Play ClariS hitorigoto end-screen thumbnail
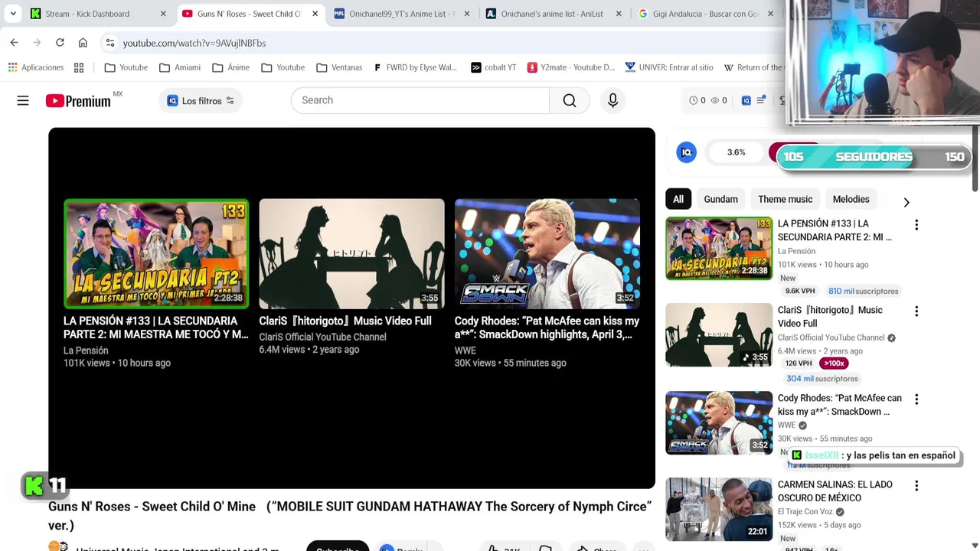This screenshot has width=980, height=551. [x=351, y=253]
